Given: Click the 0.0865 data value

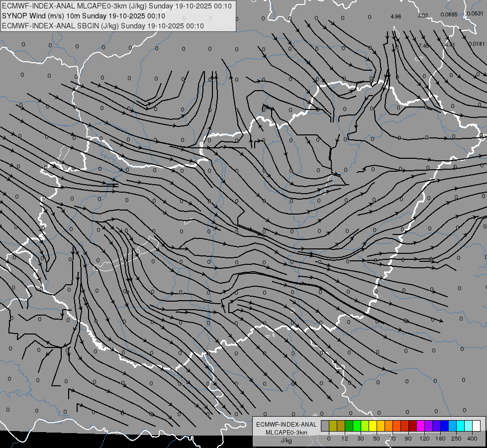Looking at the screenshot, I should (449, 14).
